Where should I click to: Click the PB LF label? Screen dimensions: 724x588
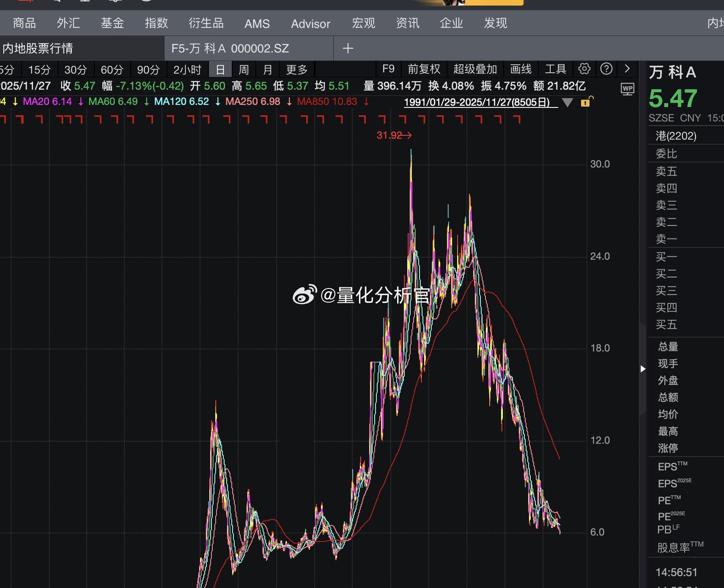coord(669,529)
